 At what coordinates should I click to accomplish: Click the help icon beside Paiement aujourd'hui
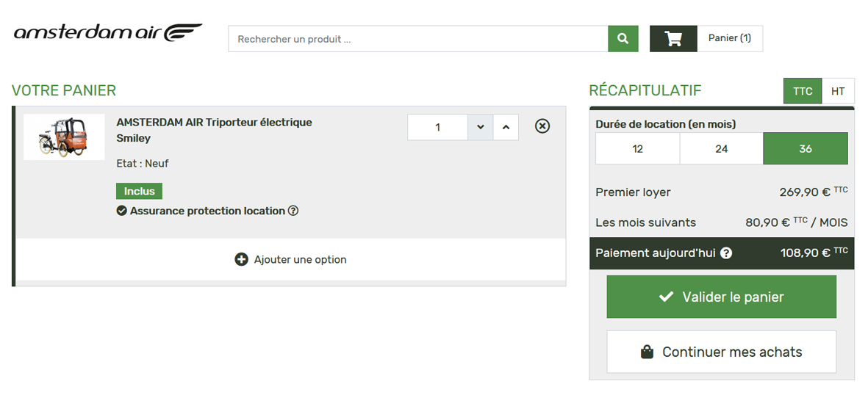[726, 253]
